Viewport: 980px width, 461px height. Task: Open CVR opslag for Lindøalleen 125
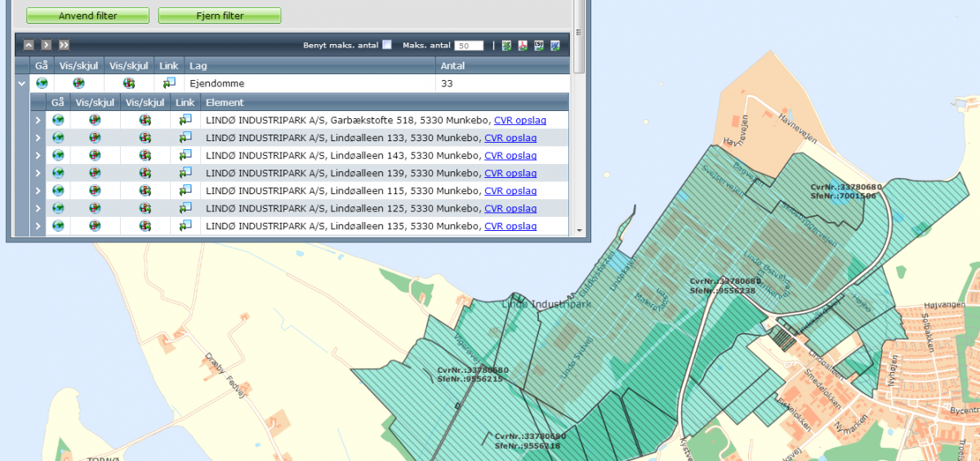pos(510,208)
